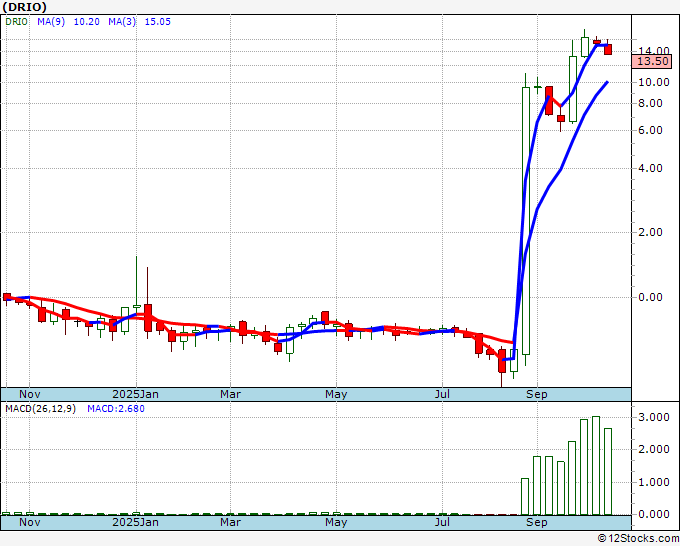Screen dimensions: 680x546
Task: Click the first MACD histogram bar near 1.000
Action: (525, 497)
